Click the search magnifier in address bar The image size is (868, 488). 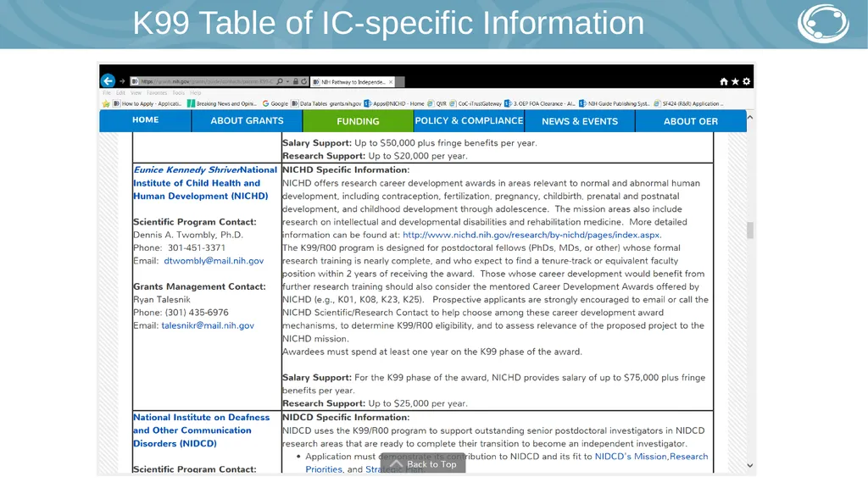[280, 81]
